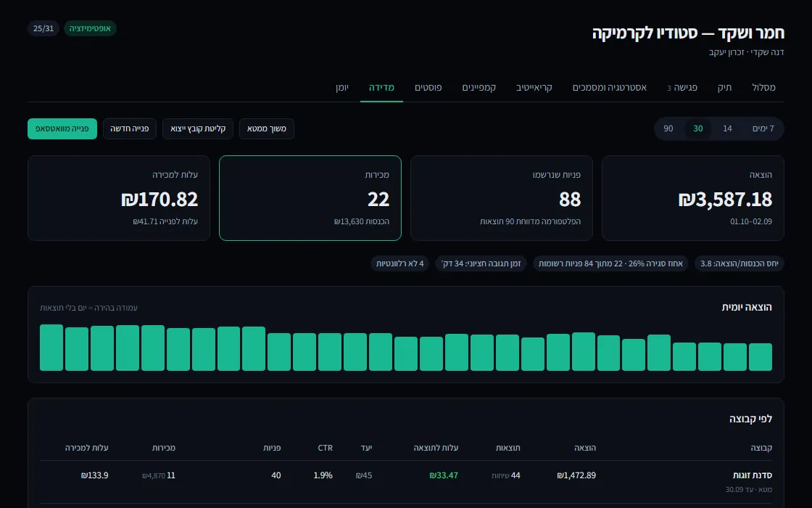
Task: Click the 4 לא רלוונטיות chip
Action: click(399, 263)
